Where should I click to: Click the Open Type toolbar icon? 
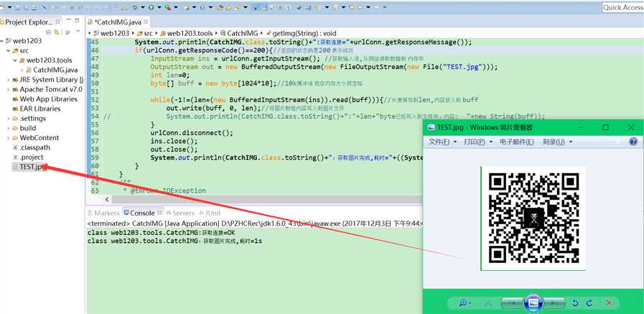click(x=220, y=7)
